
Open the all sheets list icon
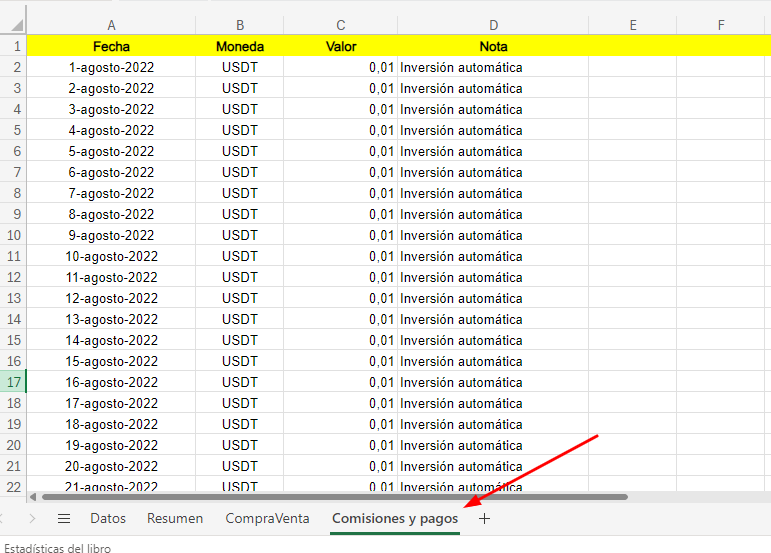[64, 519]
